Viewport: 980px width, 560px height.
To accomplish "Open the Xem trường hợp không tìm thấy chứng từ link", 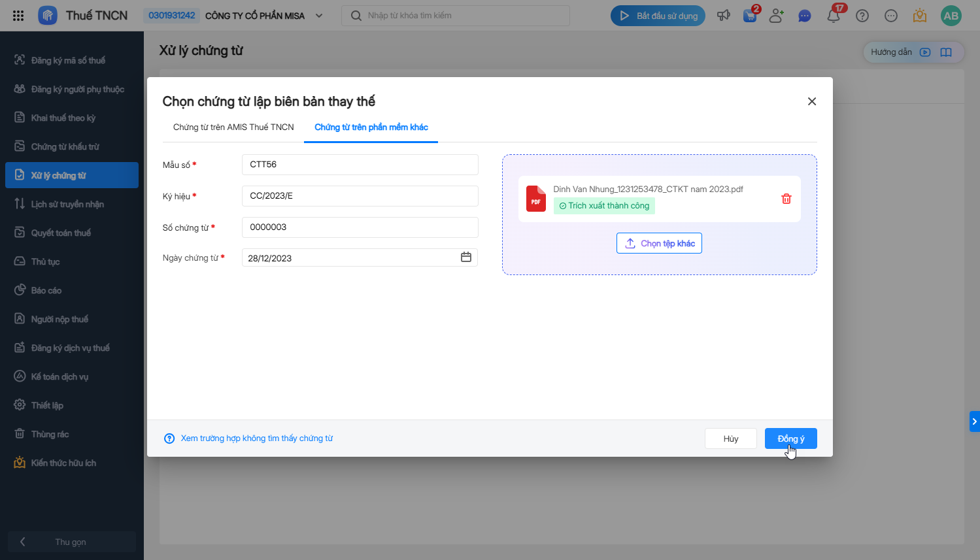I will pyautogui.click(x=256, y=438).
